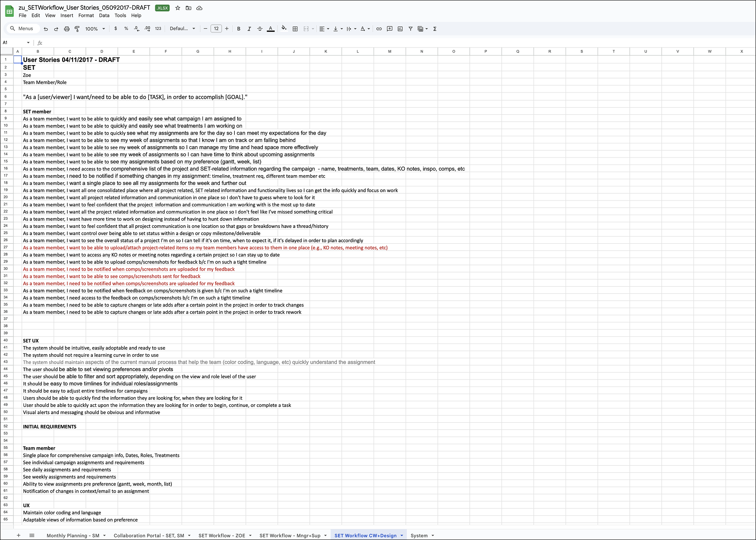The image size is (756, 540).
Task: Insert link using chain icon
Action: (x=379, y=29)
